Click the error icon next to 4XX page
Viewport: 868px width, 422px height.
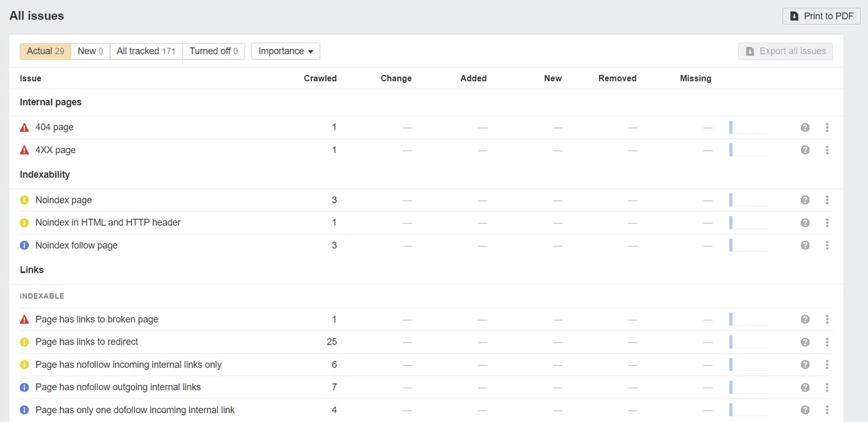coord(24,149)
